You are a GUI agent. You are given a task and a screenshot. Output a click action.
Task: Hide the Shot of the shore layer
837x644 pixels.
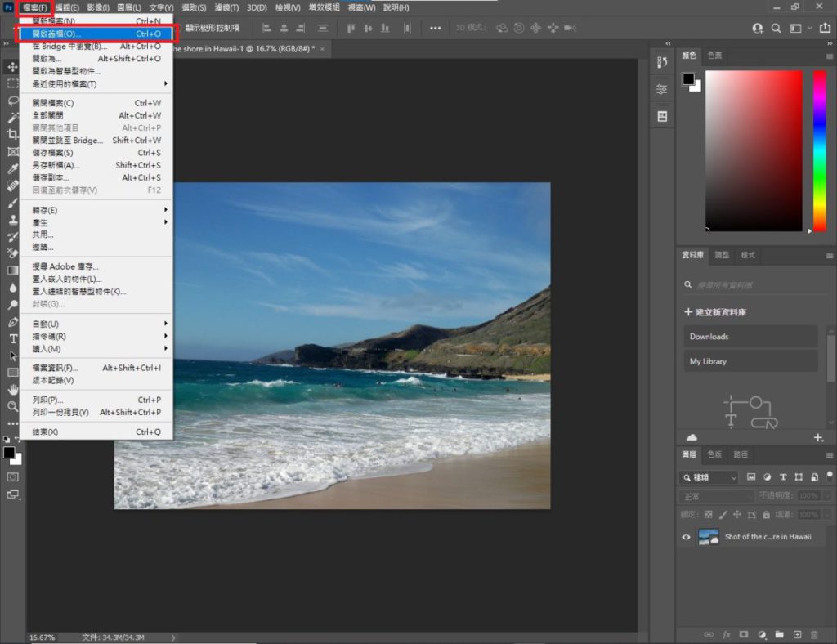(687, 537)
